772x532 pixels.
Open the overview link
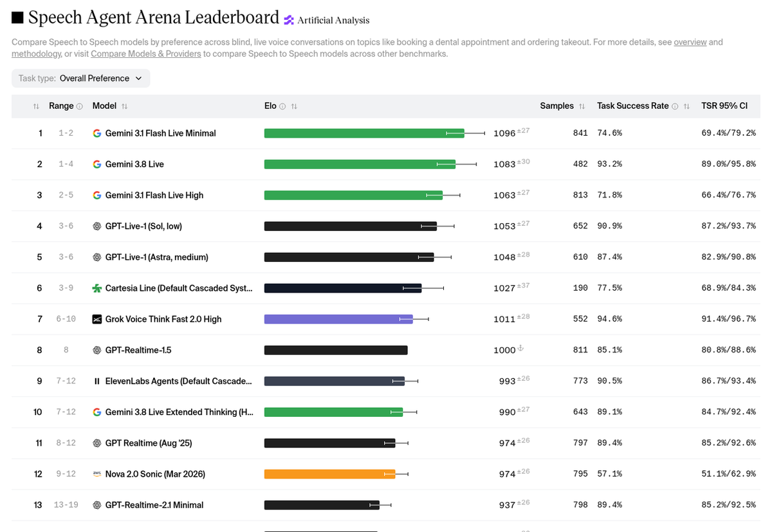click(x=690, y=42)
